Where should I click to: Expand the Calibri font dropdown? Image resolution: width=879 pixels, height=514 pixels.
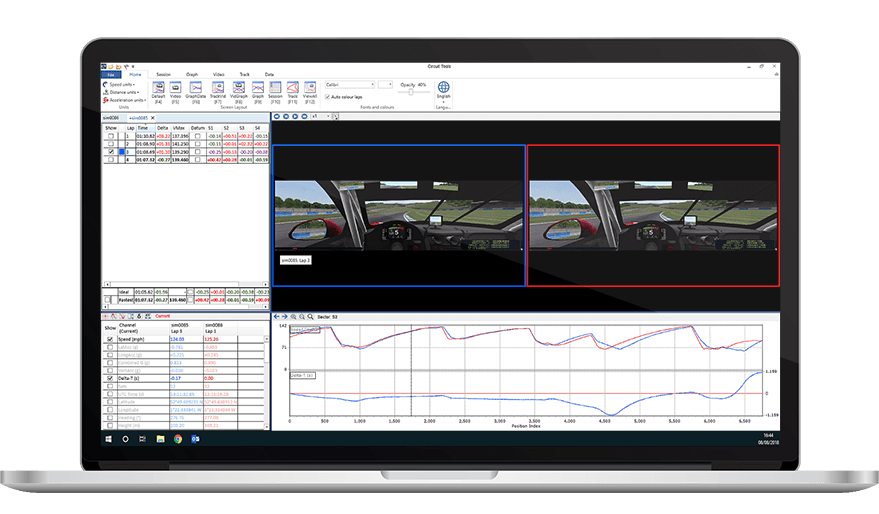pyautogui.click(x=373, y=85)
